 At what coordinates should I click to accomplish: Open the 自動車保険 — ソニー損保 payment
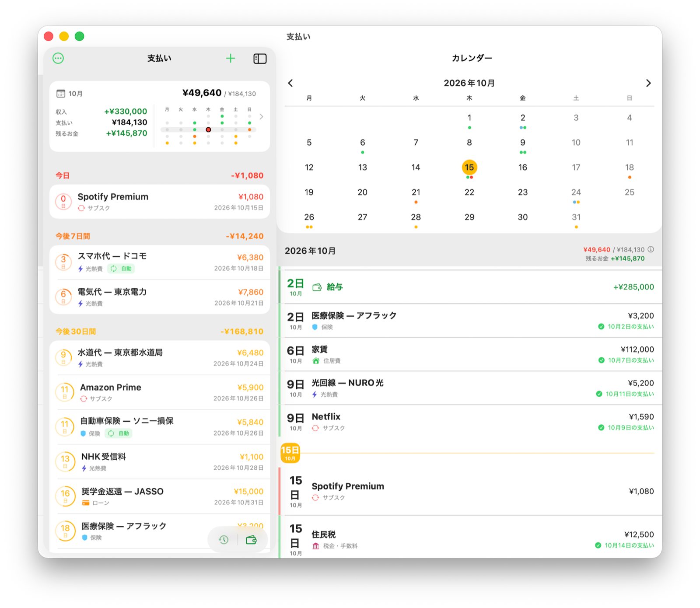point(160,426)
